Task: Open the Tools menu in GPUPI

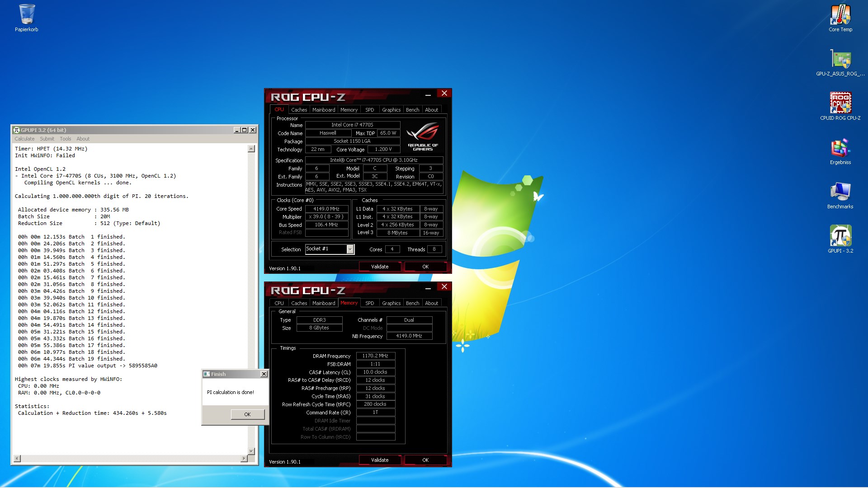Action: click(66, 139)
